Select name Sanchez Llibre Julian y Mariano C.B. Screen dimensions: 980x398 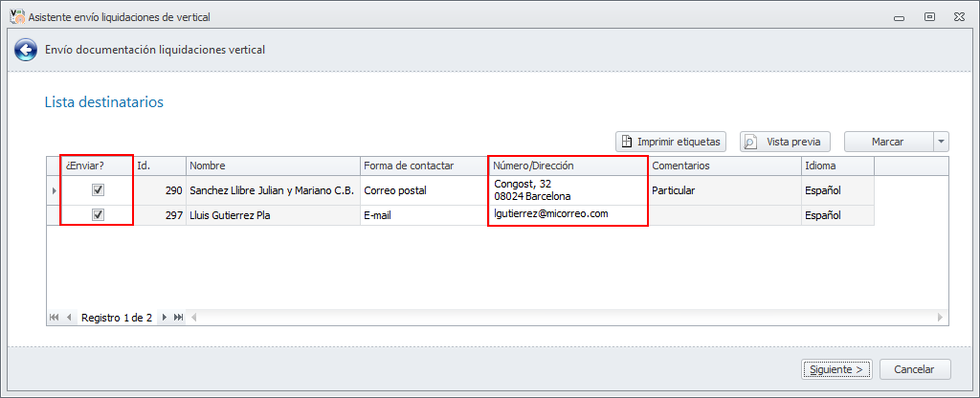coord(273,190)
